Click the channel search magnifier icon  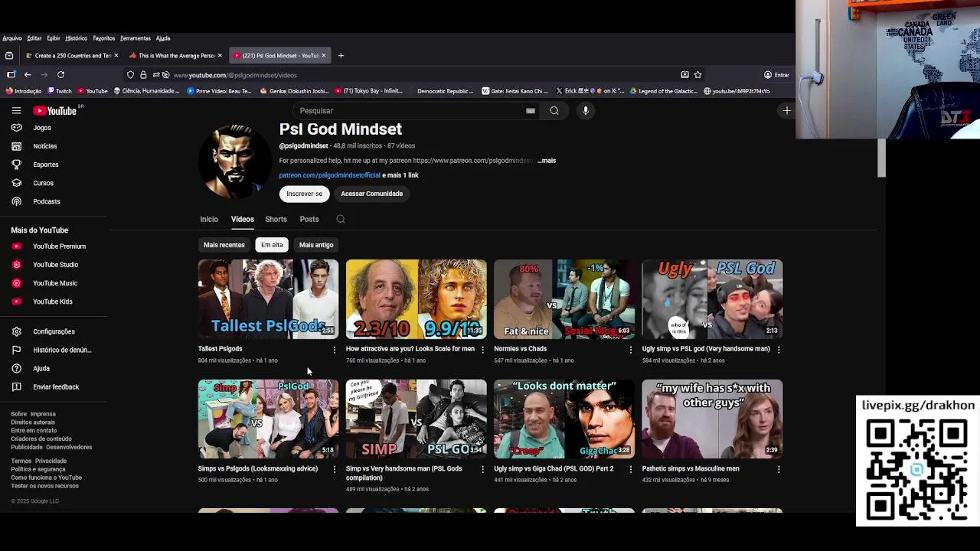tap(341, 220)
